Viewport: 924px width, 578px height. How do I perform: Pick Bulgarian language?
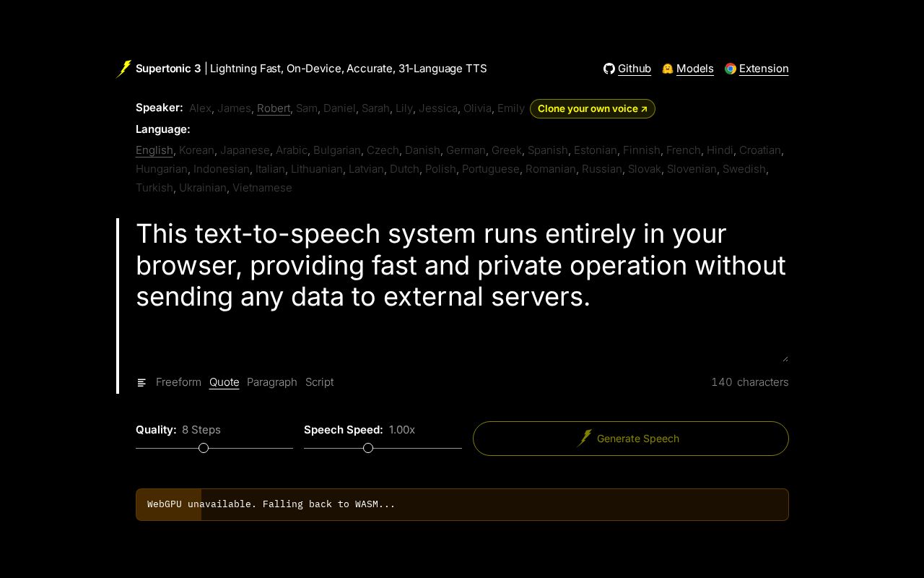337,150
